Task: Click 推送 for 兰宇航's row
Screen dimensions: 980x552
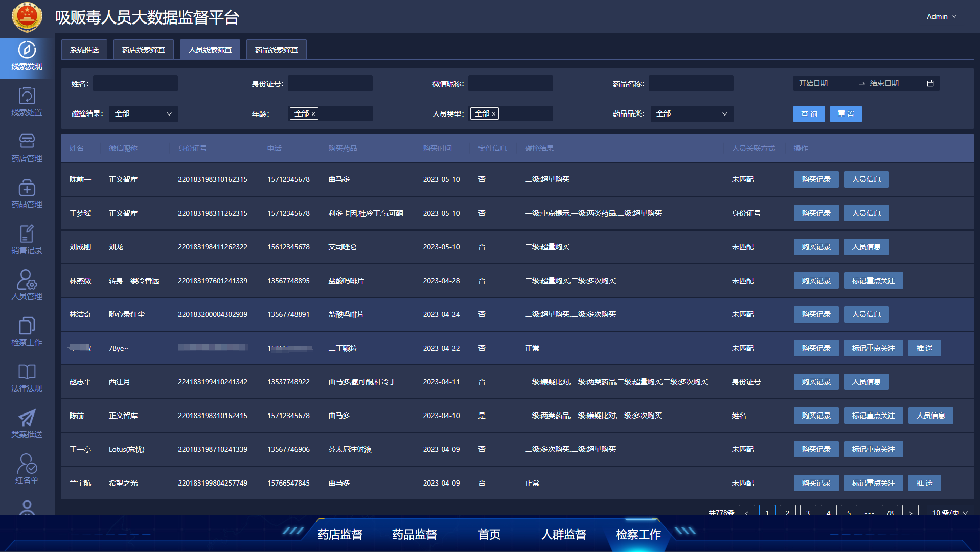Action: [924, 483]
